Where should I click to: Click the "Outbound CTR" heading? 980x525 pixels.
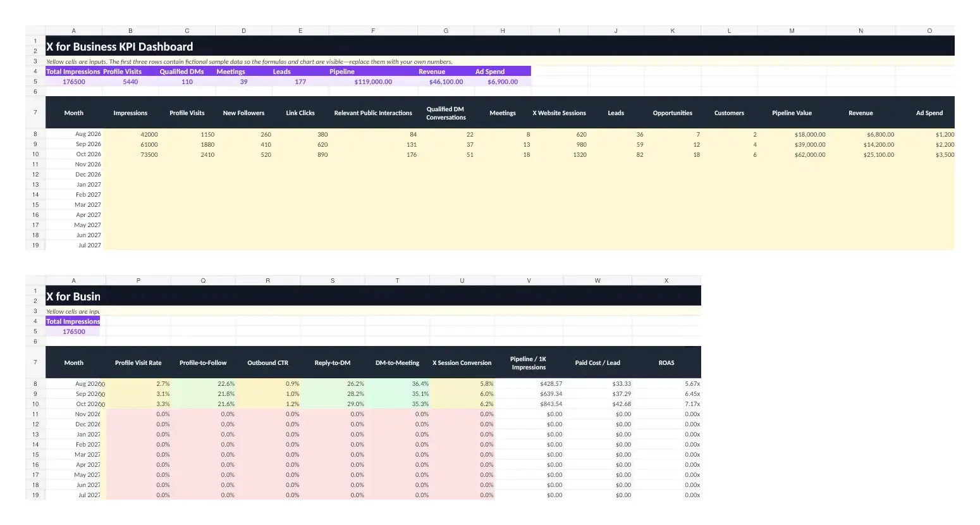click(267, 362)
